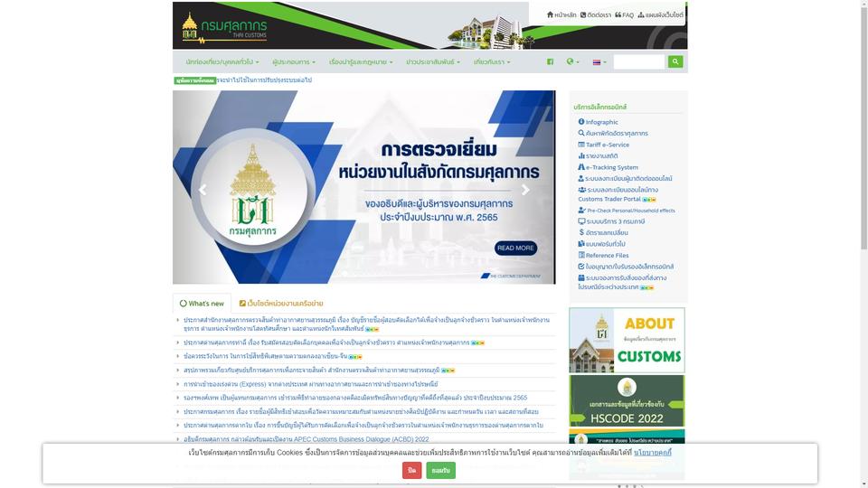Click the Facebook icon in navigation bar
868x488 pixels.
click(x=551, y=62)
